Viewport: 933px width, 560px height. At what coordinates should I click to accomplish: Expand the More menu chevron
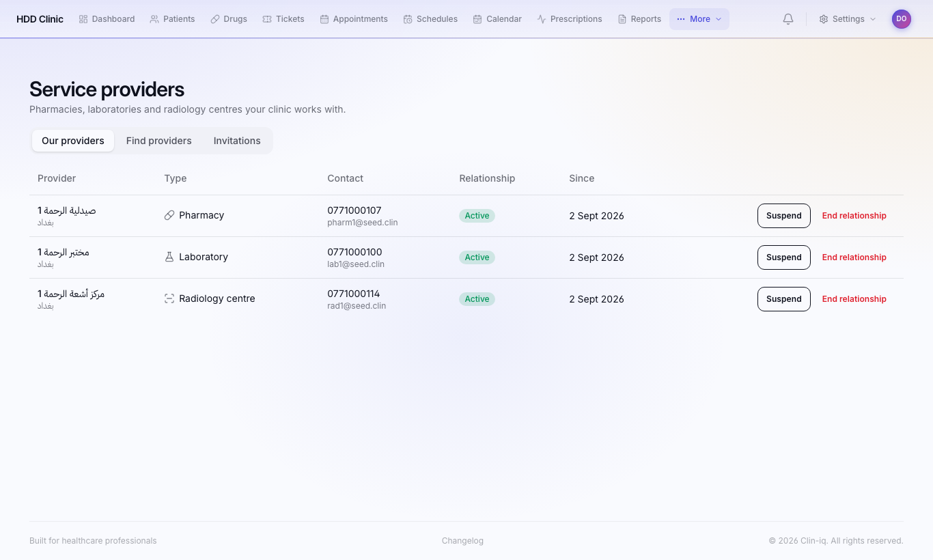(x=719, y=19)
